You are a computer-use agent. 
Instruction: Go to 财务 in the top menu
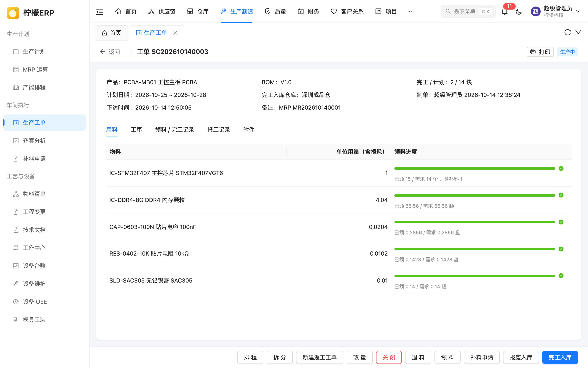[x=308, y=11]
